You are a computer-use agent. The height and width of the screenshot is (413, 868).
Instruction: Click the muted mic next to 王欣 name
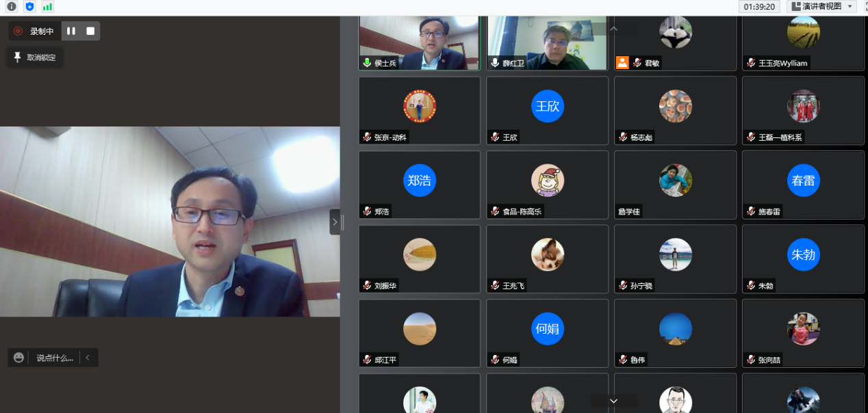(x=495, y=137)
